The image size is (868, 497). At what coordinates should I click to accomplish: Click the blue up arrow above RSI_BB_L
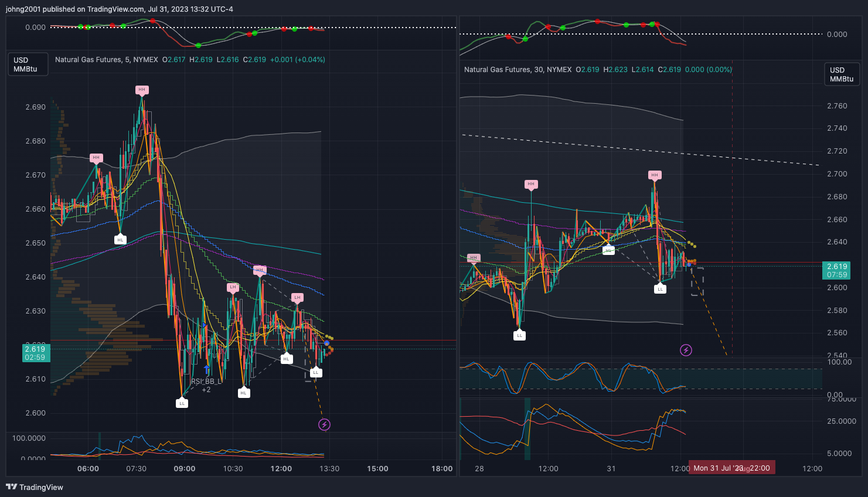click(x=206, y=369)
